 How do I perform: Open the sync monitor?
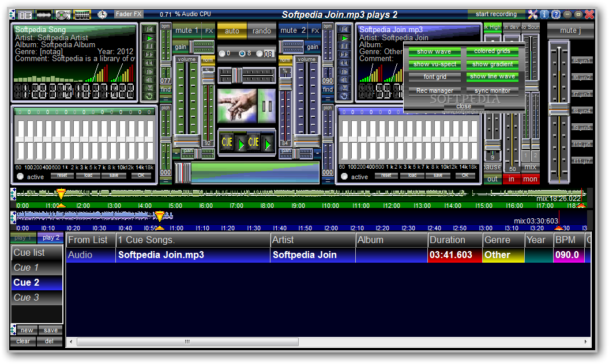492,90
